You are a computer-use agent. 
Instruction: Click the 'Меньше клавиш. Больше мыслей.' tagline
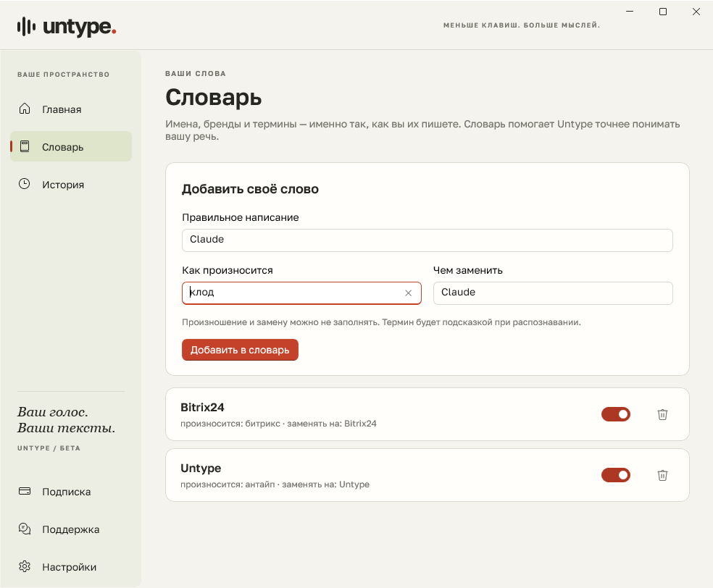[522, 25]
